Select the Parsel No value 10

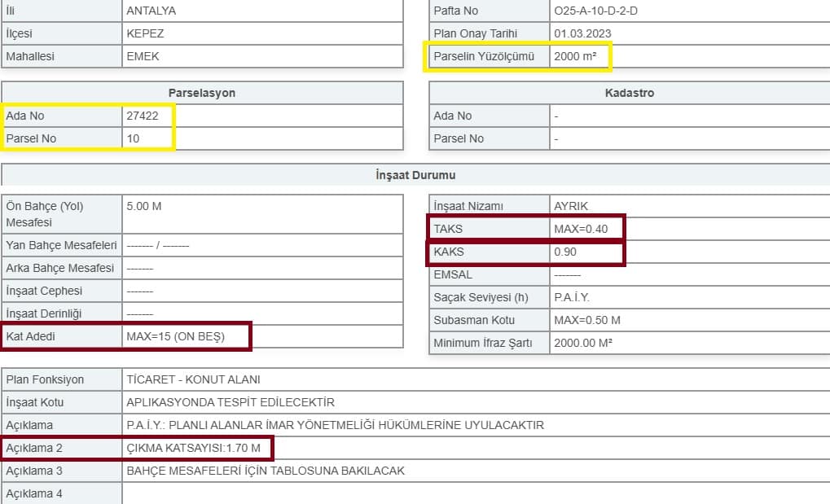[x=133, y=138]
